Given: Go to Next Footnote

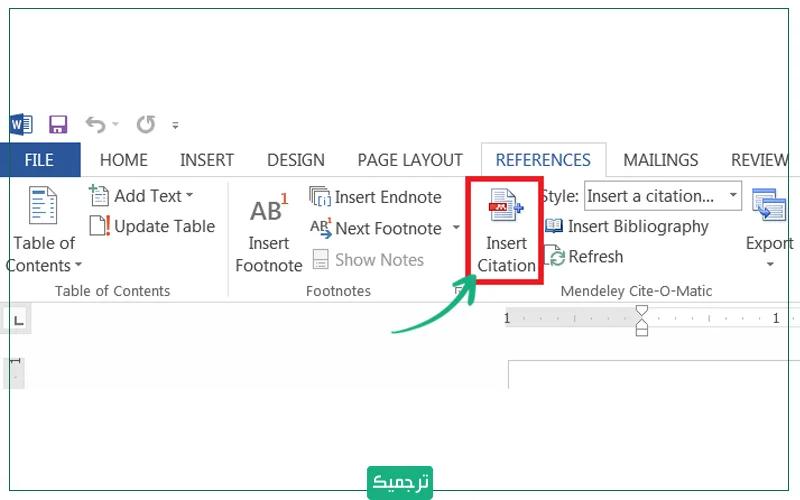Looking at the screenshot, I should point(376,228).
